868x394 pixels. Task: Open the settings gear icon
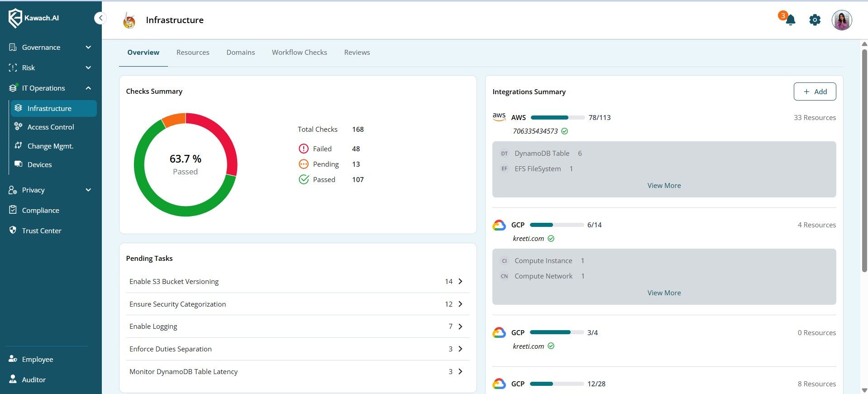[815, 20]
